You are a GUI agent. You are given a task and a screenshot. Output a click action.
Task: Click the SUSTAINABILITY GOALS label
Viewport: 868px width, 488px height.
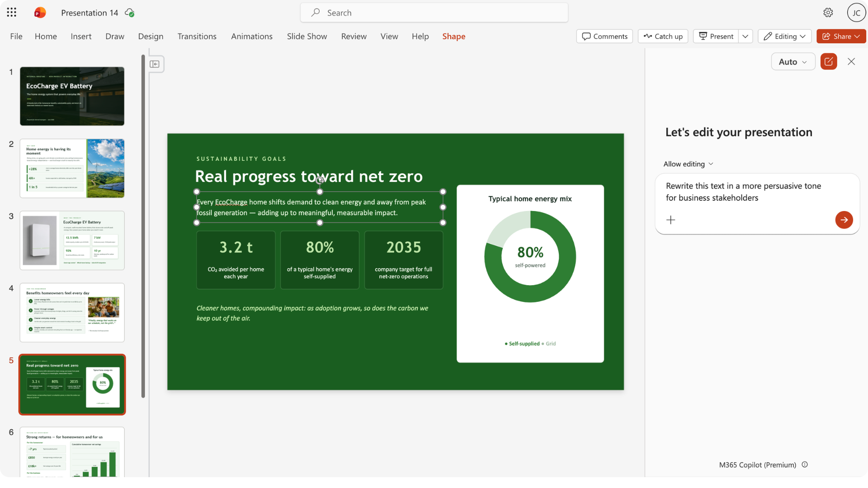click(x=241, y=159)
